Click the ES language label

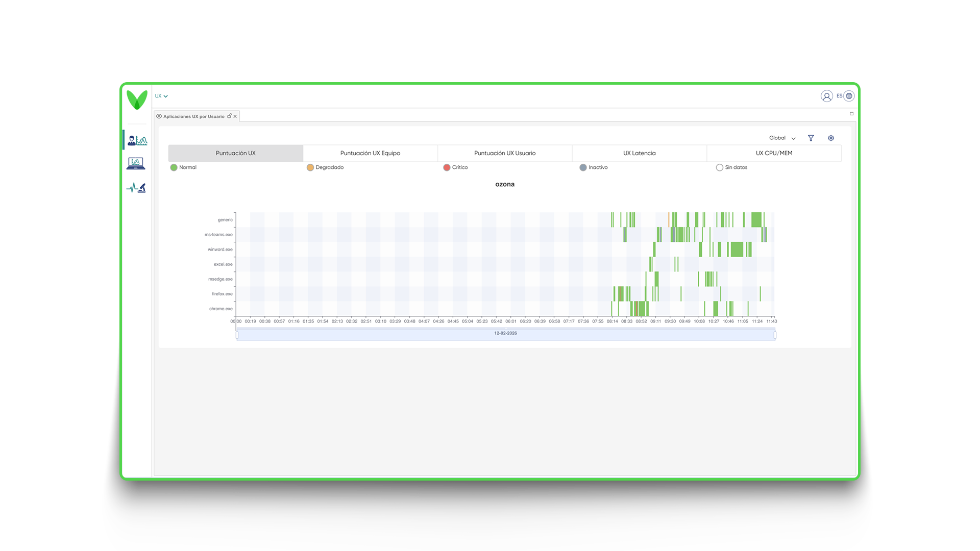839,96
